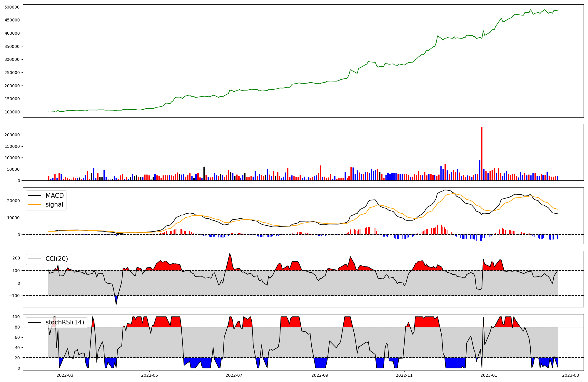Click the tallest black volume bar
Image resolution: width=588 pixels, height=382 pixels.
pyautogui.click(x=204, y=173)
